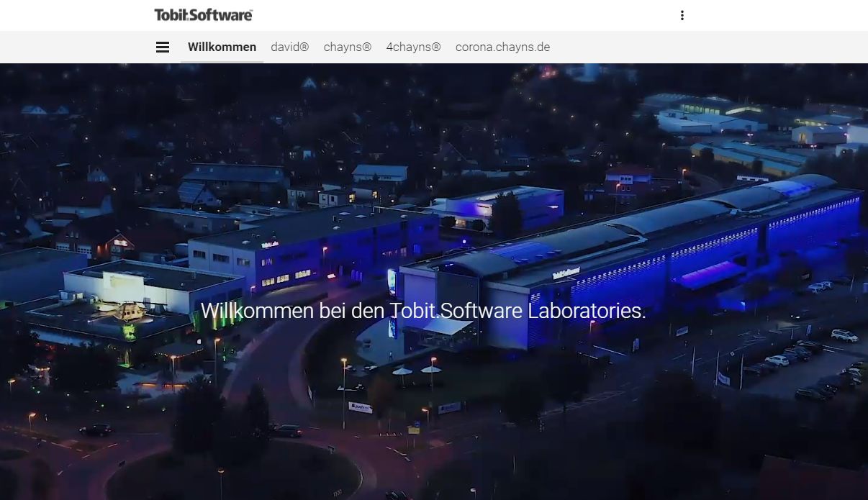Switch to the david® tab
Screen dimensions: 868x500
(290, 47)
